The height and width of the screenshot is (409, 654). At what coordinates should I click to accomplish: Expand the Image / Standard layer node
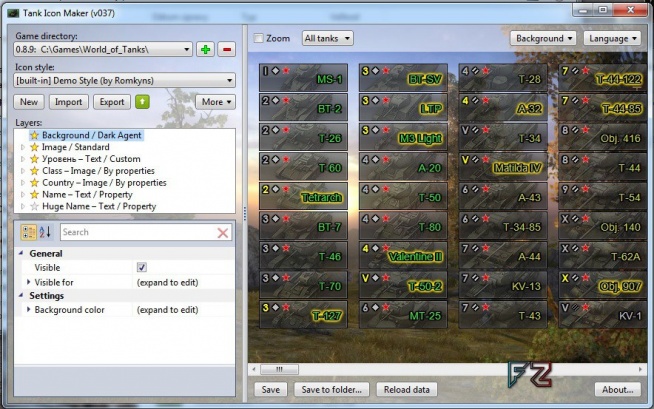[x=23, y=147]
